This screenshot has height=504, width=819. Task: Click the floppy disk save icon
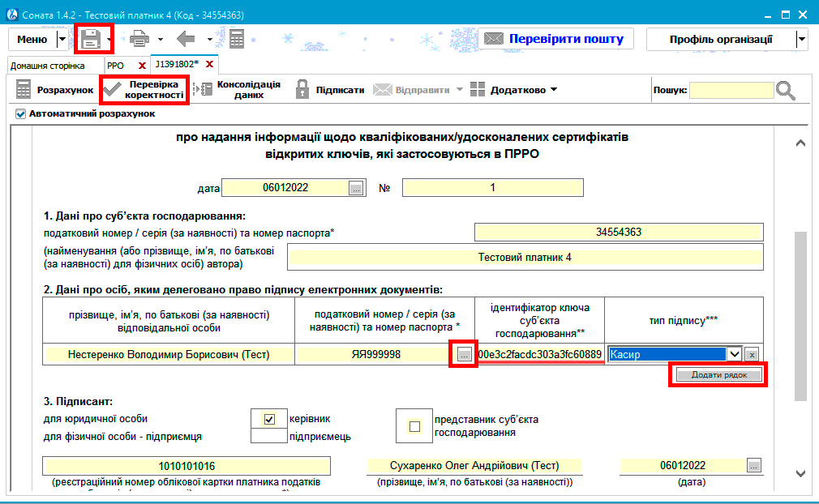point(91,39)
